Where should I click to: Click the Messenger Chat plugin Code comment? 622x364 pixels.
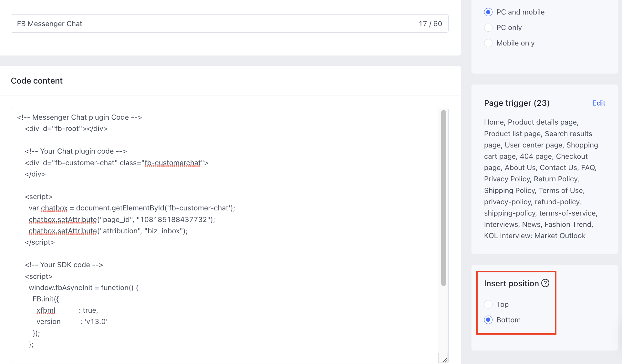point(79,117)
